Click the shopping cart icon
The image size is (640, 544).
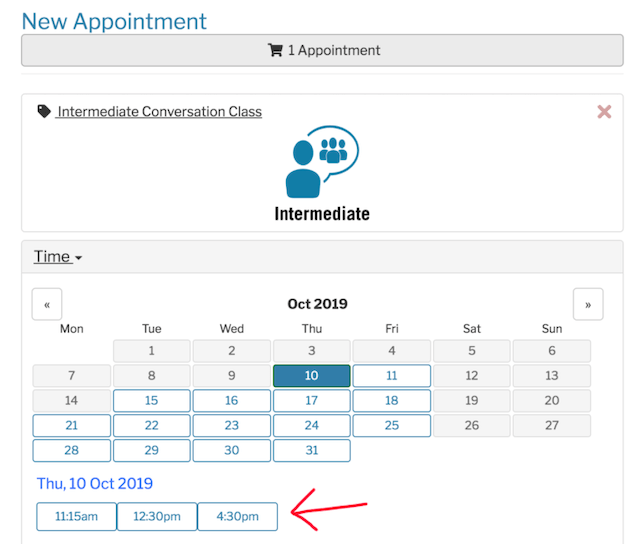(275, 50)
